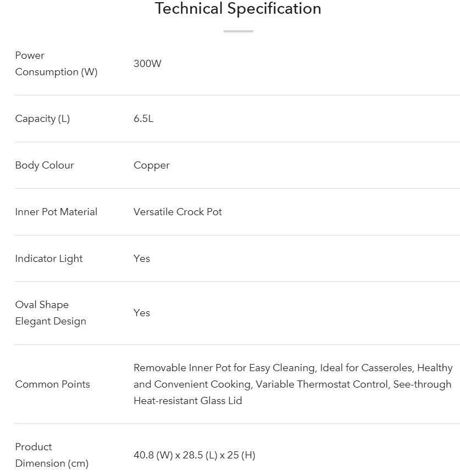Select the Power Consumption (W) label
This screenshot has width=460, height=476.
pyautogui.click(x=56, y=64)
